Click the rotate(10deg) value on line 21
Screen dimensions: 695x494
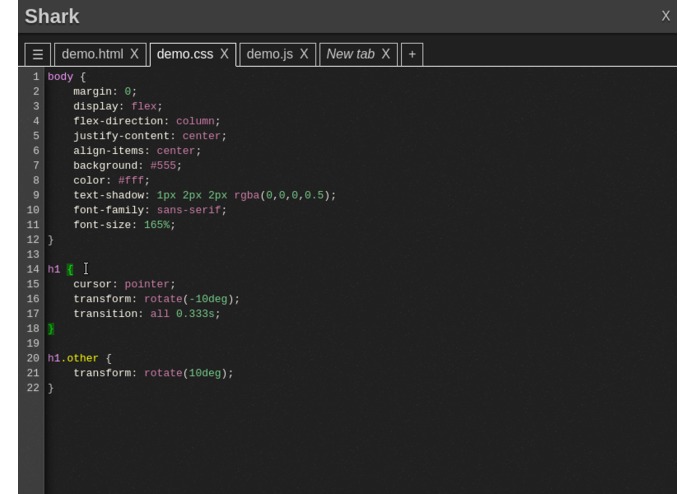185,373
